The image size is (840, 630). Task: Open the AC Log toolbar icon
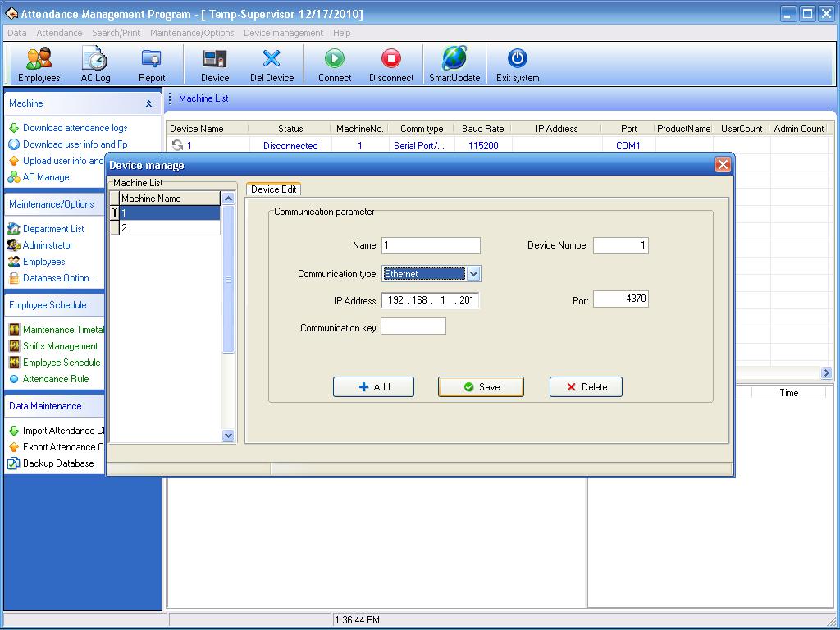coord(95,58)
